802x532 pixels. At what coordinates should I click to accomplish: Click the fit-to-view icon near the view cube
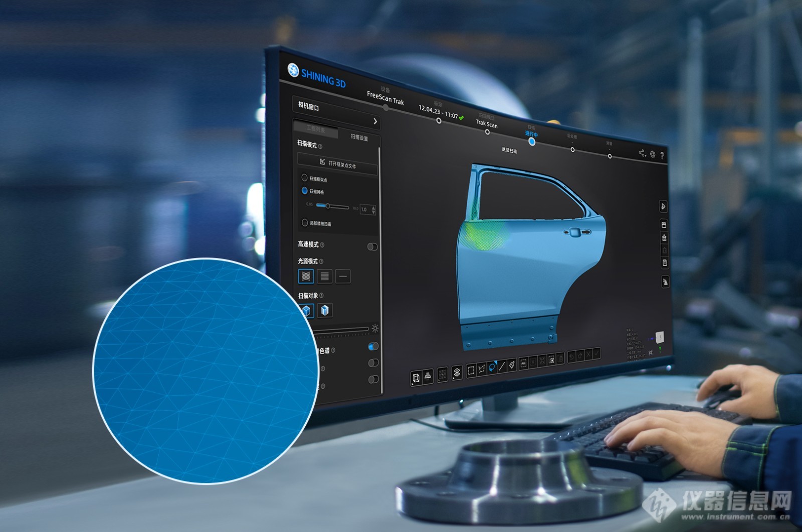pyautogui.click(x=651, y=353)
